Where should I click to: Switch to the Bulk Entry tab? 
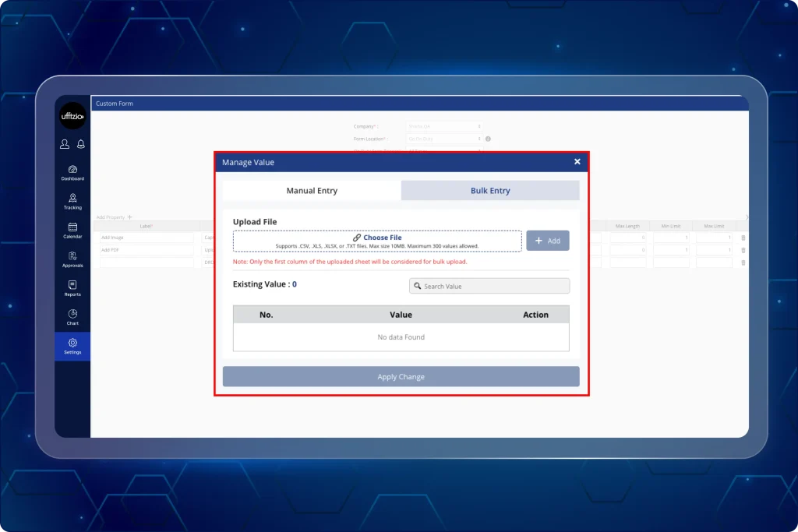point(490,190)
